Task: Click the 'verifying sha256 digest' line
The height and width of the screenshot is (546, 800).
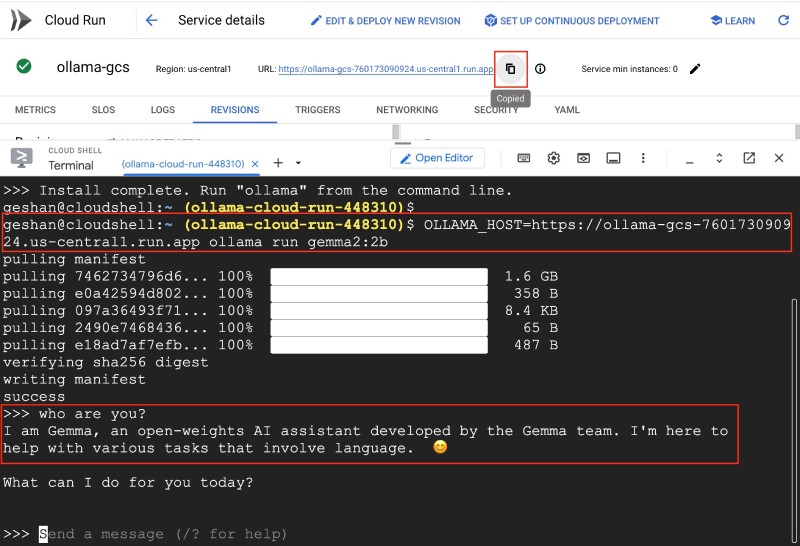Action: tap(106, 362)
